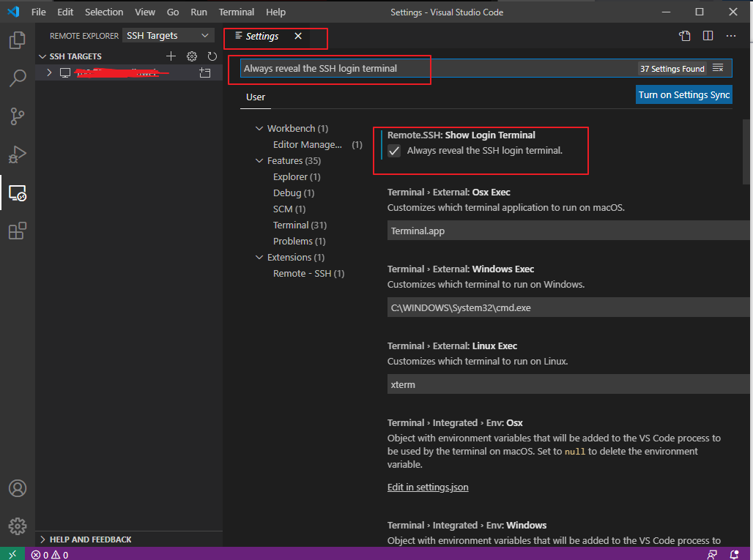Open Settings (JSON) file icon
753x560 pixels.
tap(685, 36)
